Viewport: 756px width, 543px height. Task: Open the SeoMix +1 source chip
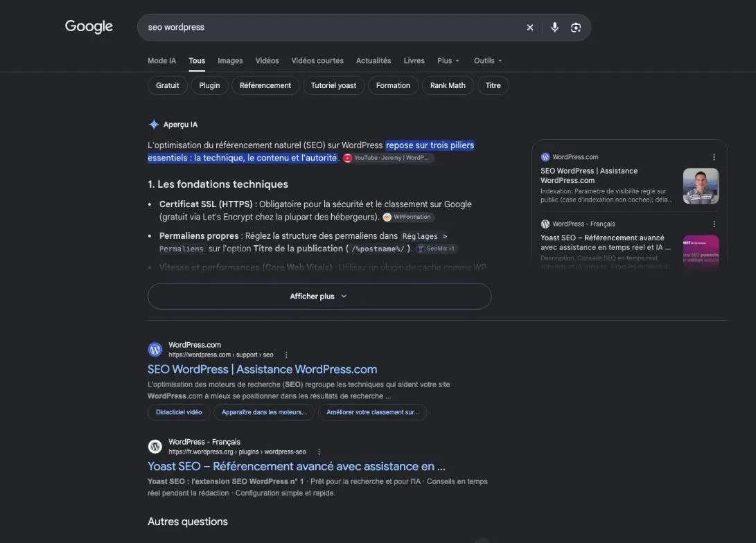click(437, 249)
